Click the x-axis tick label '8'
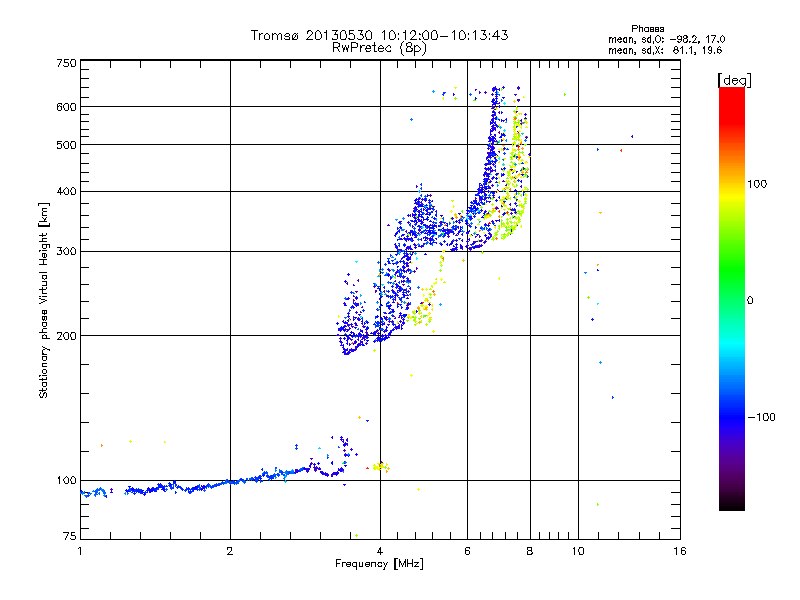 click(530, 551)
